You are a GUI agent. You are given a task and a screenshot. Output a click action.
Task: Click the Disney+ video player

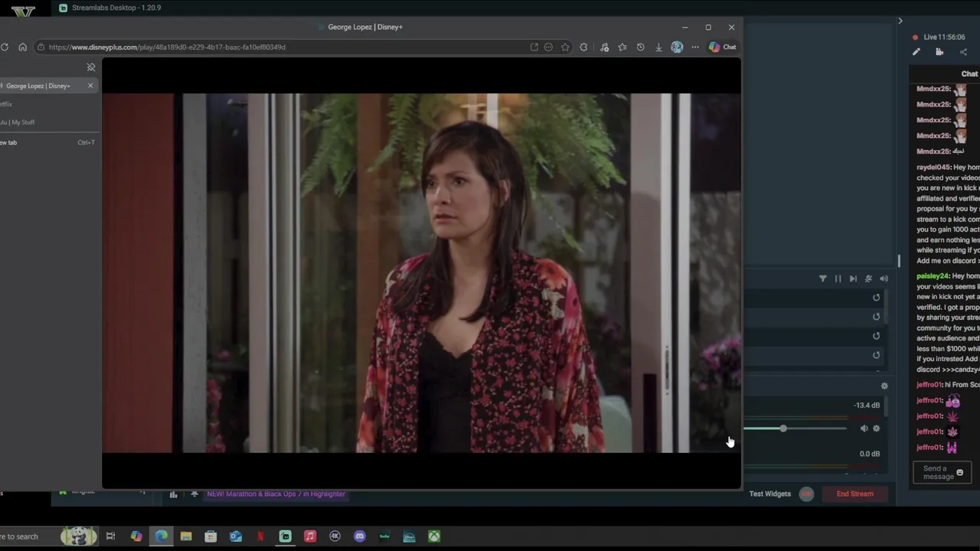tap(421, 273)
